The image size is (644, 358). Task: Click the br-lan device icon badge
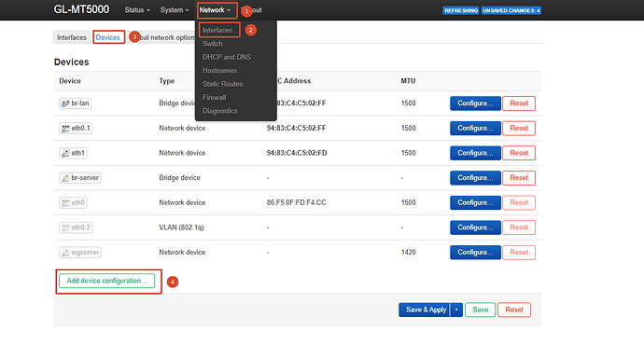pos(75,103)
